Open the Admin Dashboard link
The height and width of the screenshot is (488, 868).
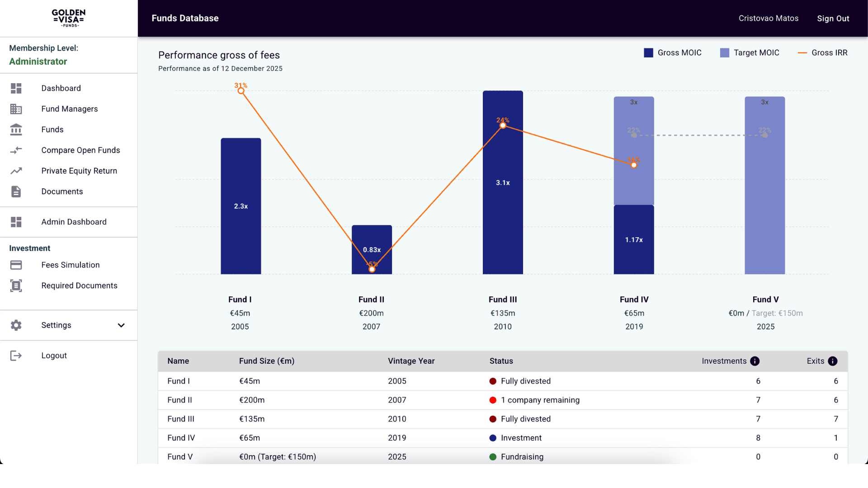(74, 222)
